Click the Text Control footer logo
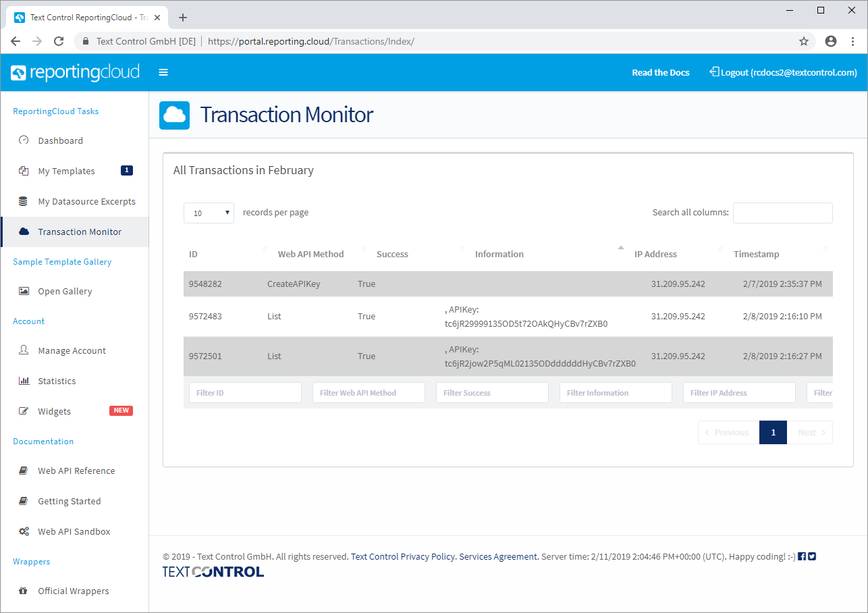Screen dimensions: 868x613 point(213,572)
